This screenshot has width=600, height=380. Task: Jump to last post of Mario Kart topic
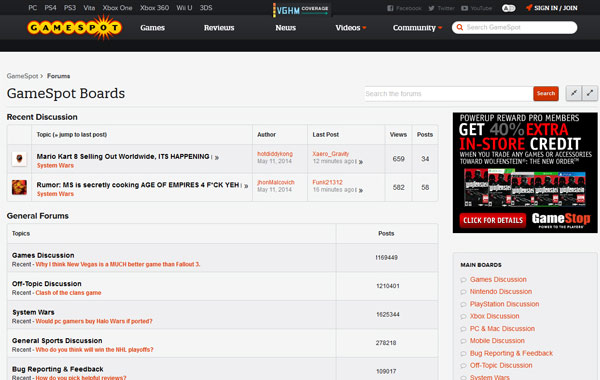tap(217, 157)
